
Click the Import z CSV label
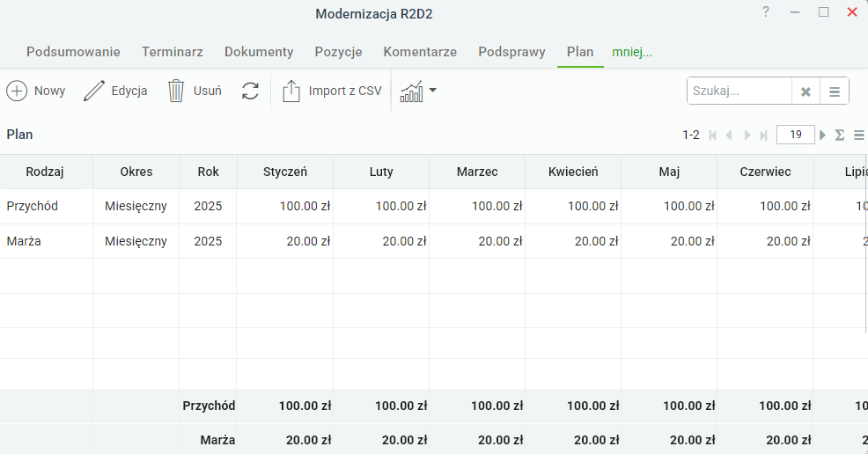pos(345,91)
